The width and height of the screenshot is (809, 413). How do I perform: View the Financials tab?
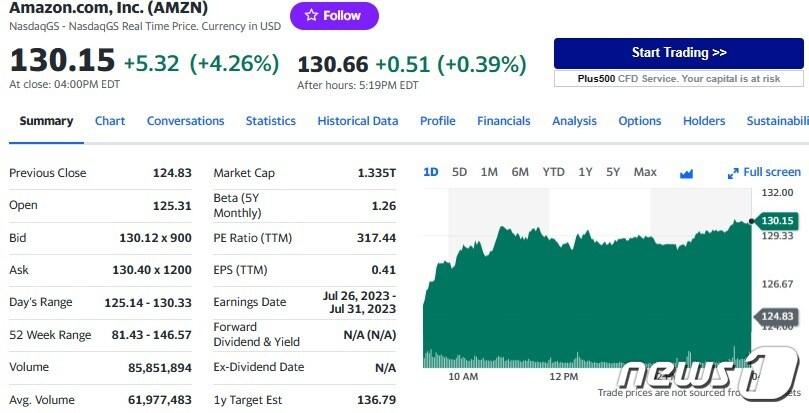pyautogui.click(x=503, y=121)
